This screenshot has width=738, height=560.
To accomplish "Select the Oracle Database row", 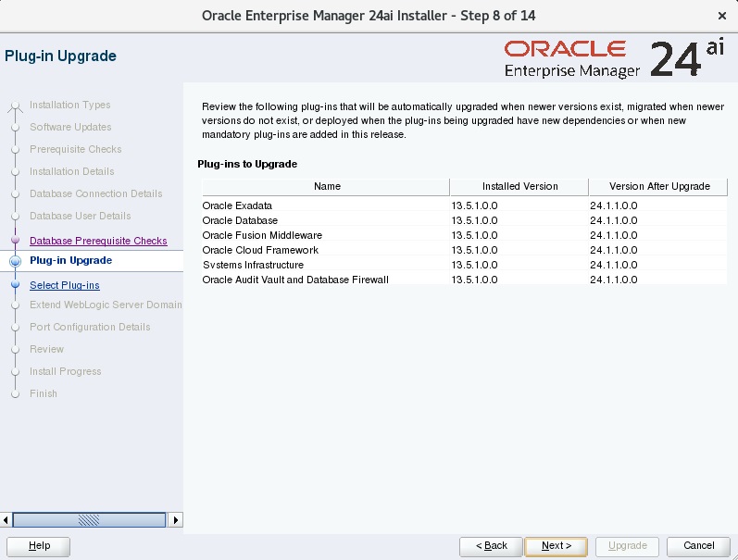I will pos(465,220).
